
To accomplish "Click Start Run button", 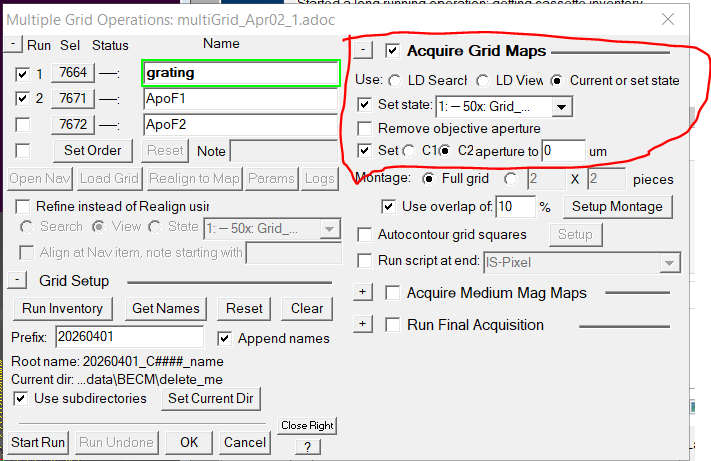I will point(38,442).
